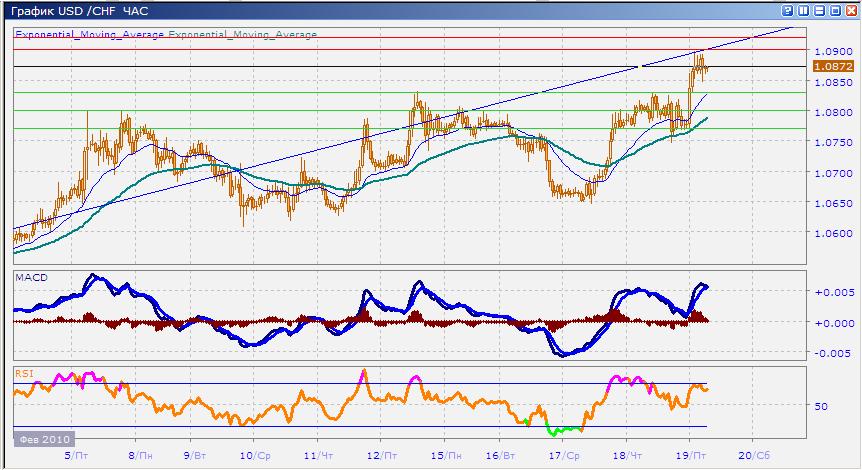Image resolution: width=862 pixels, height=470 pixels.
Task: Click the 5/Пт date on time axis
Action: point(75,453)
